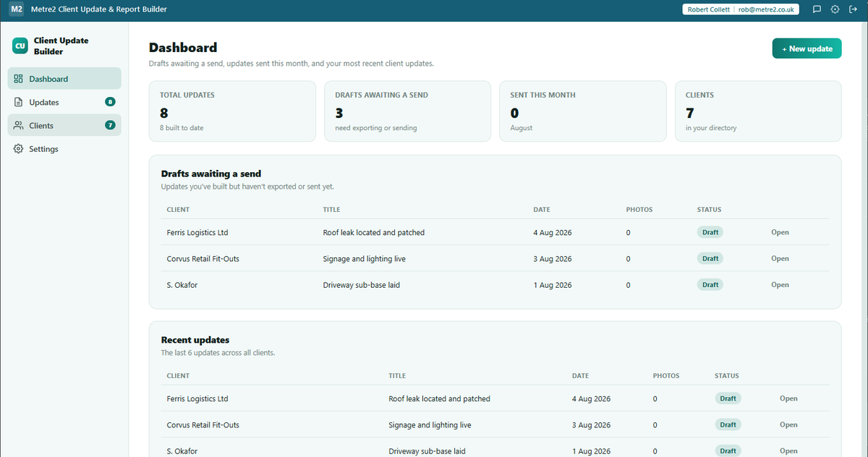This screenshot has height=457, width=868.
Task: Click Corvus Retail Fit-Outs in Recent updates table
Action: (203, 425)
